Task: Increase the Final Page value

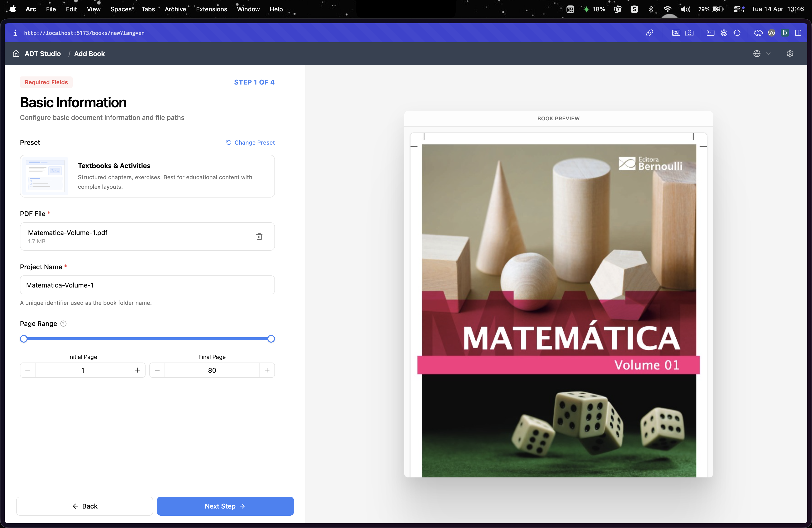Action: click(267, 370)
